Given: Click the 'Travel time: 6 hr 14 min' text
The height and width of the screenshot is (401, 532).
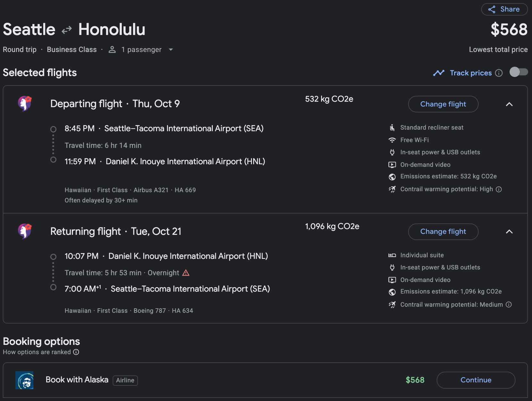Looking at the screenshot, I should point(103,145).
